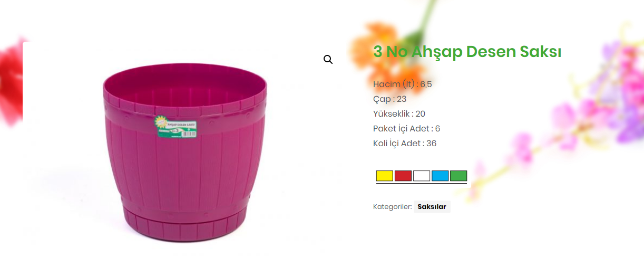Pick the green color swatch
This screenshot has height=256, width=644.
[458, 176]
